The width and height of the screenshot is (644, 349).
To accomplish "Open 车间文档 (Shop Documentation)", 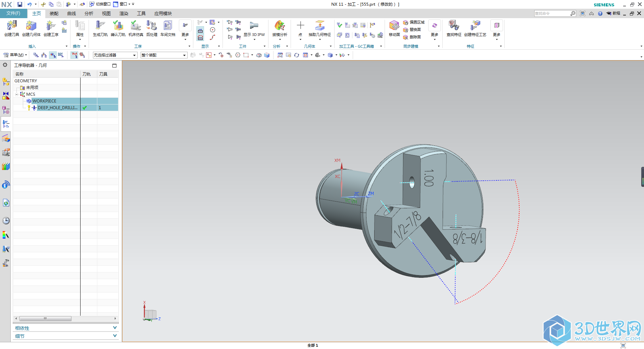I will [168, 28].
